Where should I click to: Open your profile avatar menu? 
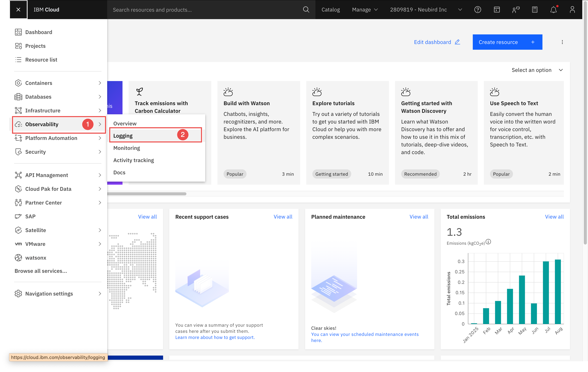[572, 10]
